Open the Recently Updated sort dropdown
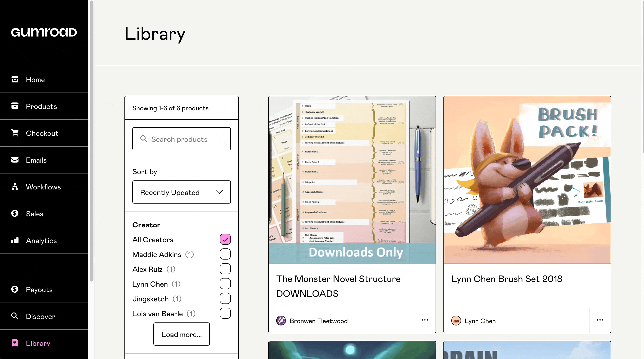The height and width of the screenshot is (359, 644). pyautogui.click(x=181, y=192)
